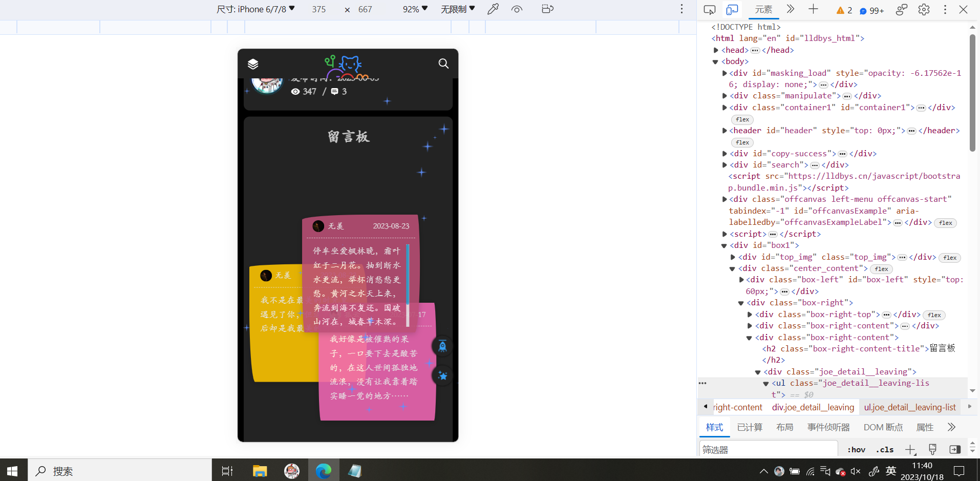This screenshot has width=980, height=481.
Task: Select the h2 box-right-content-title element row
Action: click(859, 354)
